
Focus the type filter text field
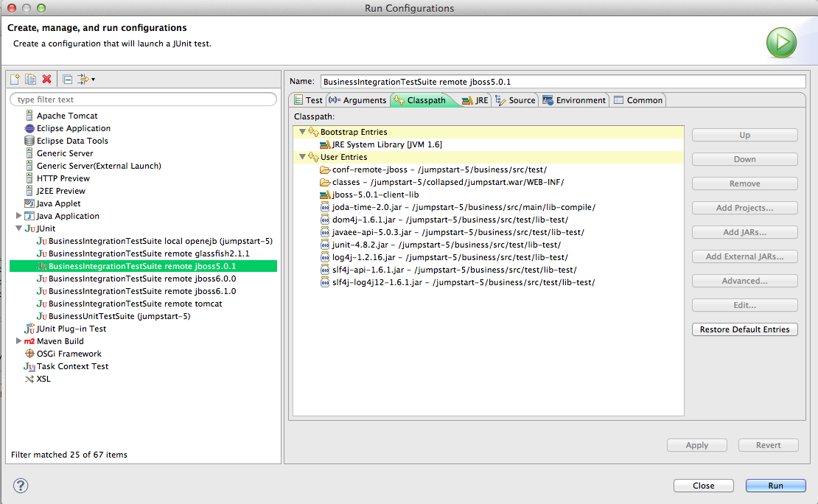[x=144, y=99]
